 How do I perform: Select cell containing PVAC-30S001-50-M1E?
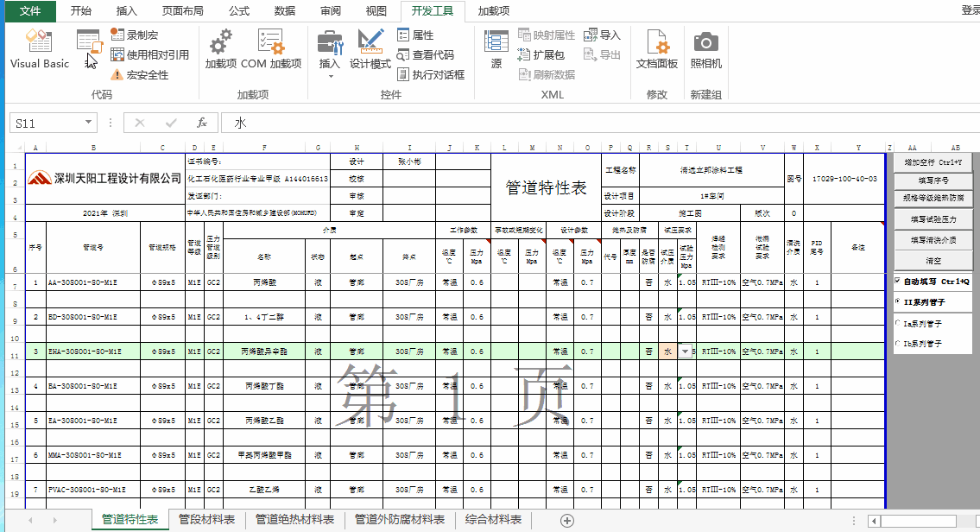pyautogui.click(x=93, y=490)
